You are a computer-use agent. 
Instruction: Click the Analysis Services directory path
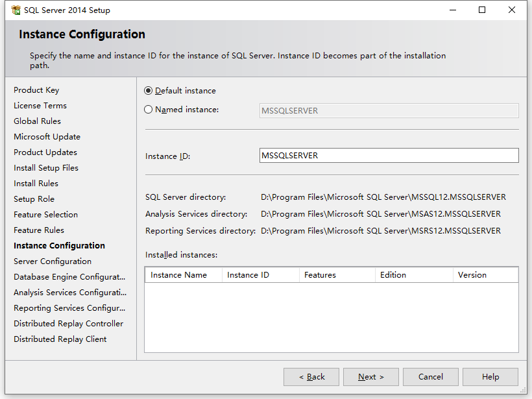click(x=381, y=214)
